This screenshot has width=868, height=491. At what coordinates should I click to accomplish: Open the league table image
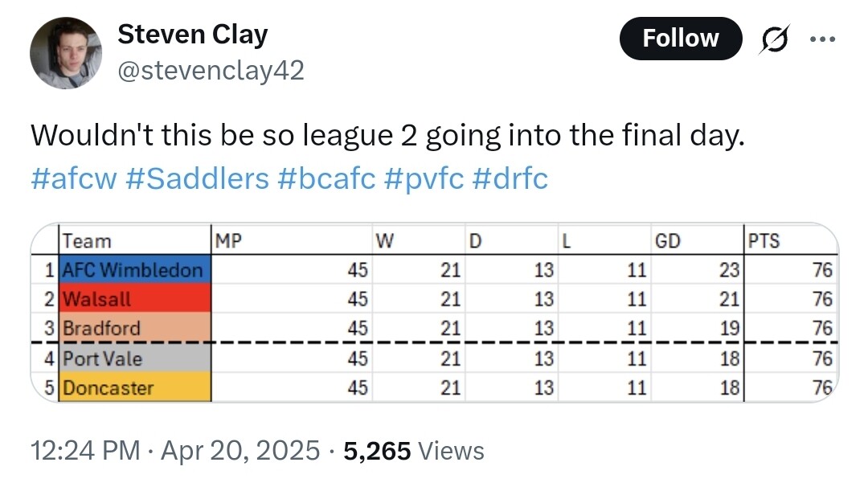point(435,313)
